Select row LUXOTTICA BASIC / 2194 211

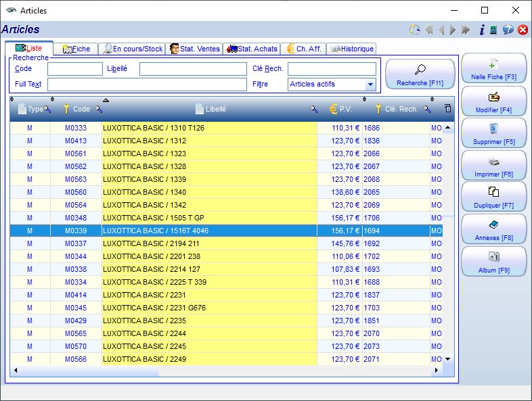(226, 243)
